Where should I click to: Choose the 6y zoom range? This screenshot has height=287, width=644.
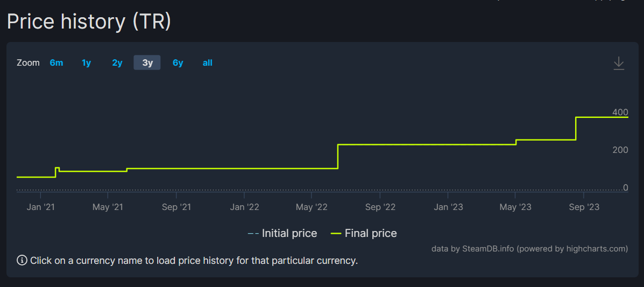pyautogui.click(x=178, y=63)
